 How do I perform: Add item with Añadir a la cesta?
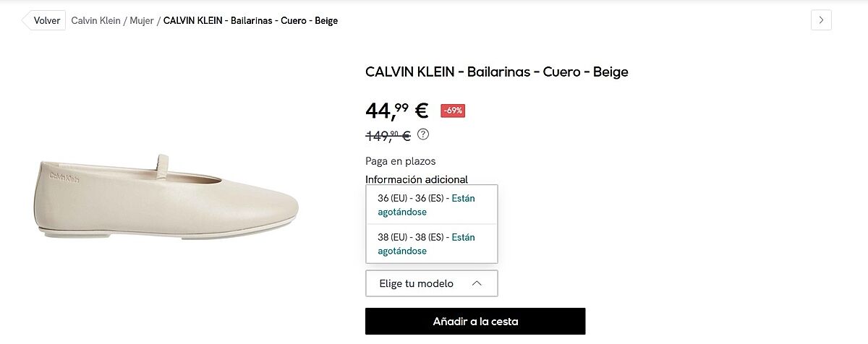(475, 321)
